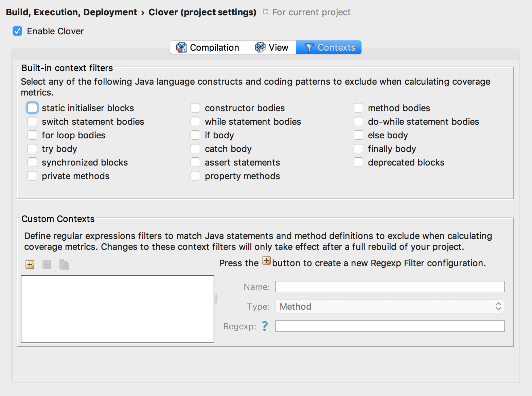Viewport: 532px width, 396px height.
Task: Open the Compilation tab
Action: (x=208, y=48)
